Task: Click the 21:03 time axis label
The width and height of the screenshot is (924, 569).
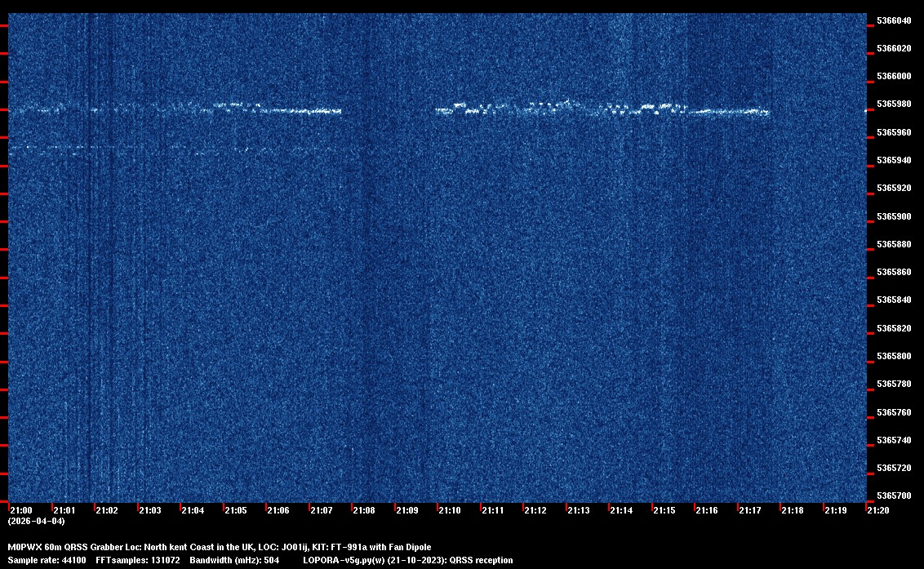Action: coord(149,510)
